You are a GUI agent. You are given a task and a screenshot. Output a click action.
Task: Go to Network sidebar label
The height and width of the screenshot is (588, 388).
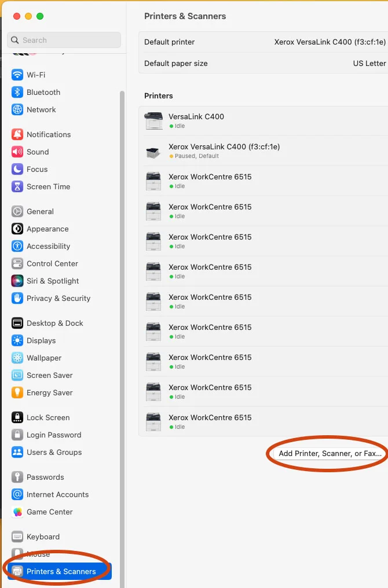click(x=41, y=109)
